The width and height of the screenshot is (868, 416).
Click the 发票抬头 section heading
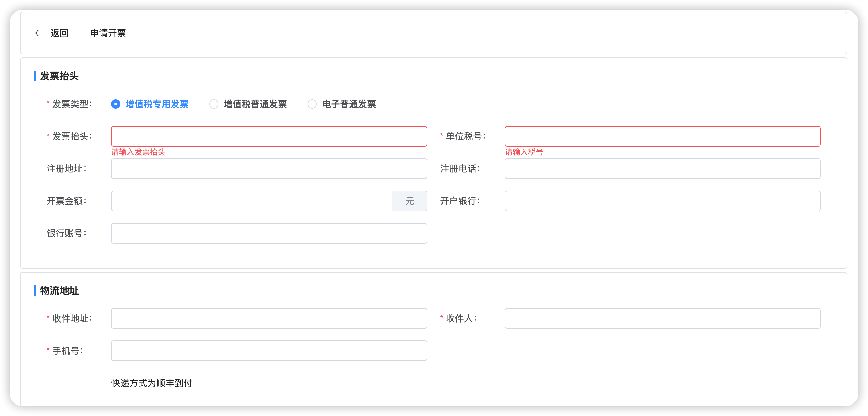click(x=59, y=76)
